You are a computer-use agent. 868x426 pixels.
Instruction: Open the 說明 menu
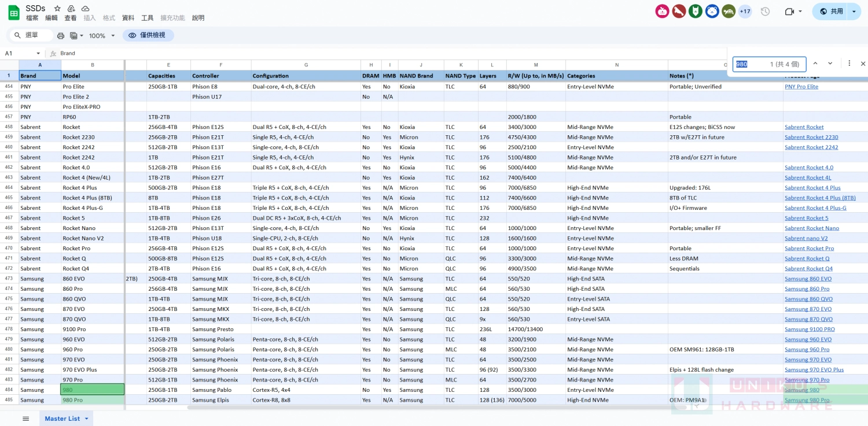[x=198, y=18]
